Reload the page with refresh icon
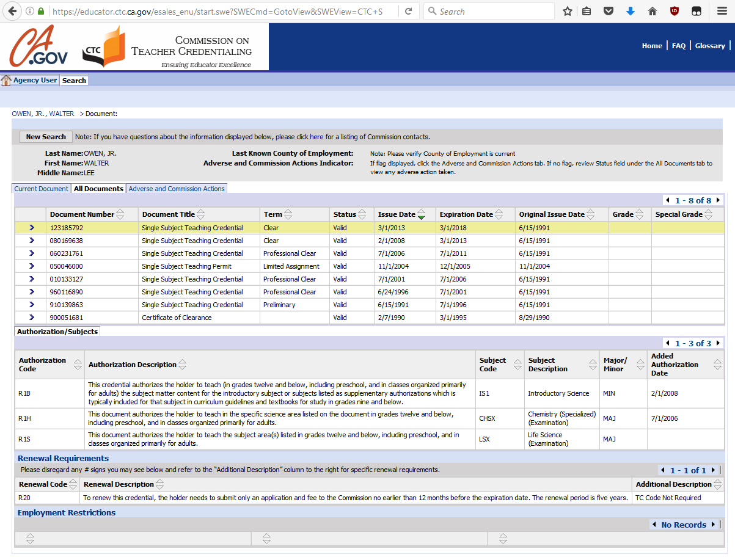This screenshot has height=560, width=735. click(408, 11)
